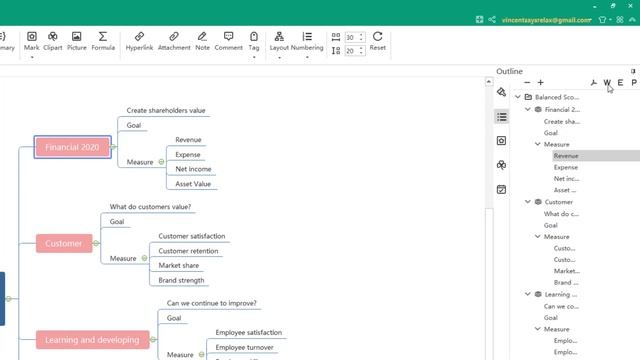Export the outline to Excel (E)
This screenshot has height=360, width=640.
620,83
